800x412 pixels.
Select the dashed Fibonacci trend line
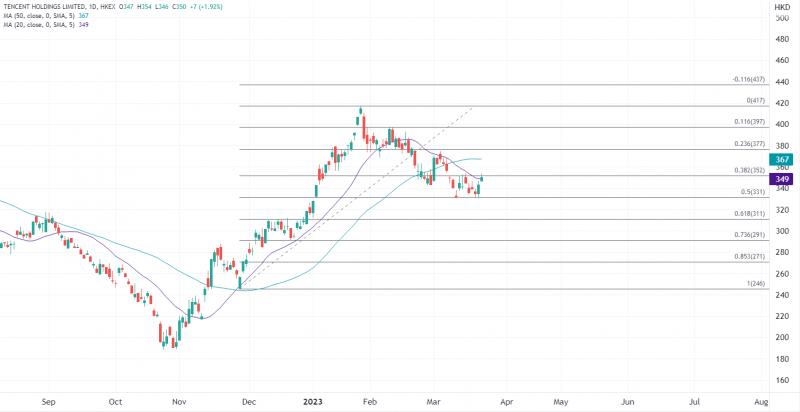pyautogui.click(x=357, y=197)
